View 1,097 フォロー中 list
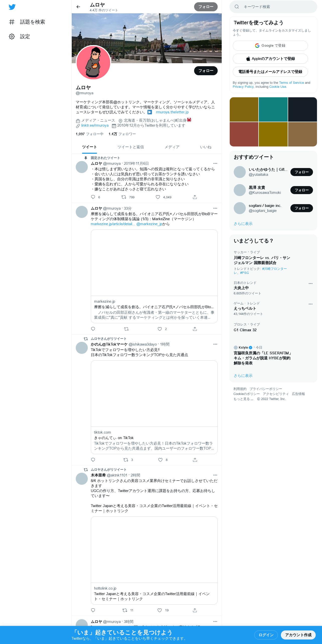 pos(90,134)
